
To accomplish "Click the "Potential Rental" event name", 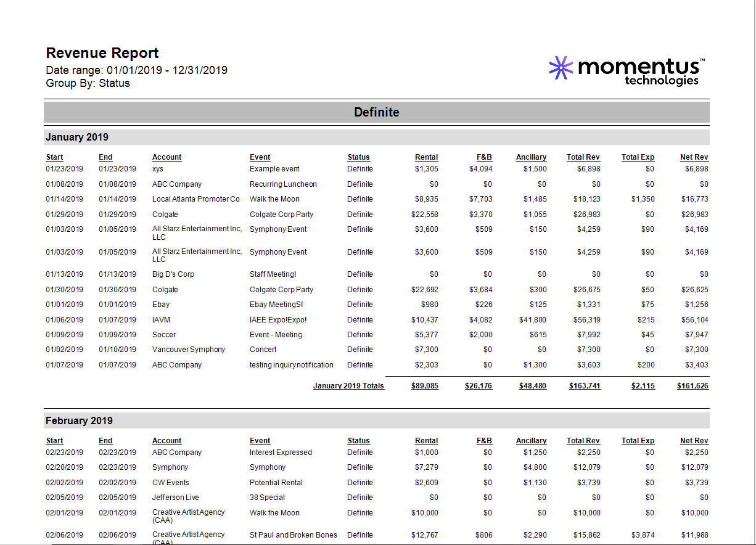I will point(276,483).
